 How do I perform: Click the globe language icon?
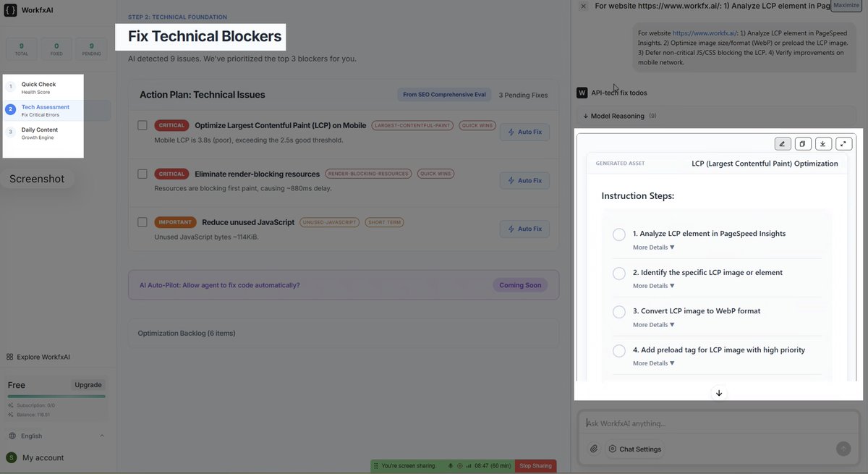12,436
